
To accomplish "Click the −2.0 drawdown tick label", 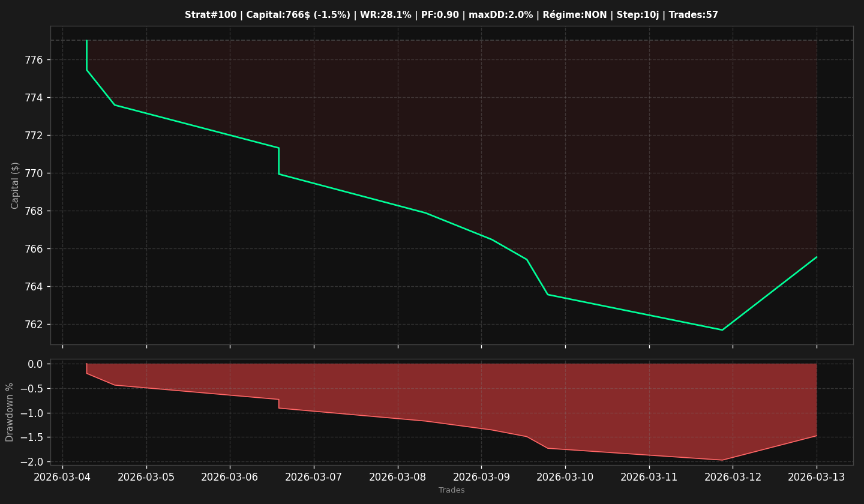I will coord(32,462).
